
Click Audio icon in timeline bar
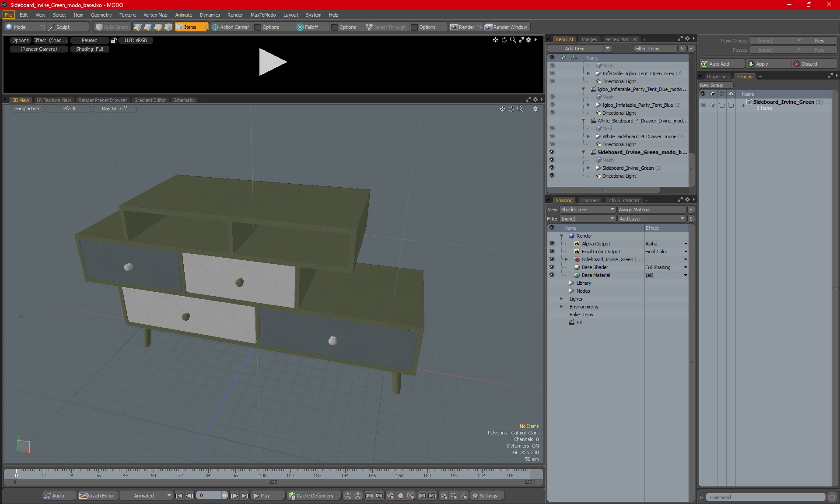47,496
